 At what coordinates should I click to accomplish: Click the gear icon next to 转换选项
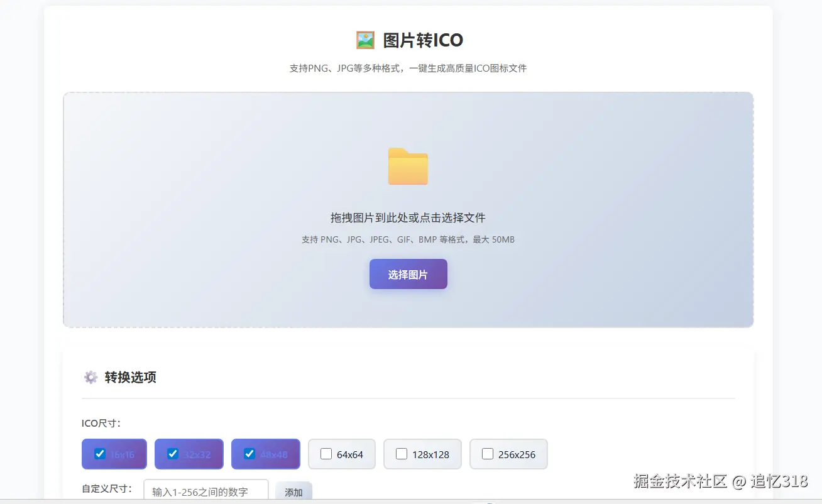coord(91,377)
